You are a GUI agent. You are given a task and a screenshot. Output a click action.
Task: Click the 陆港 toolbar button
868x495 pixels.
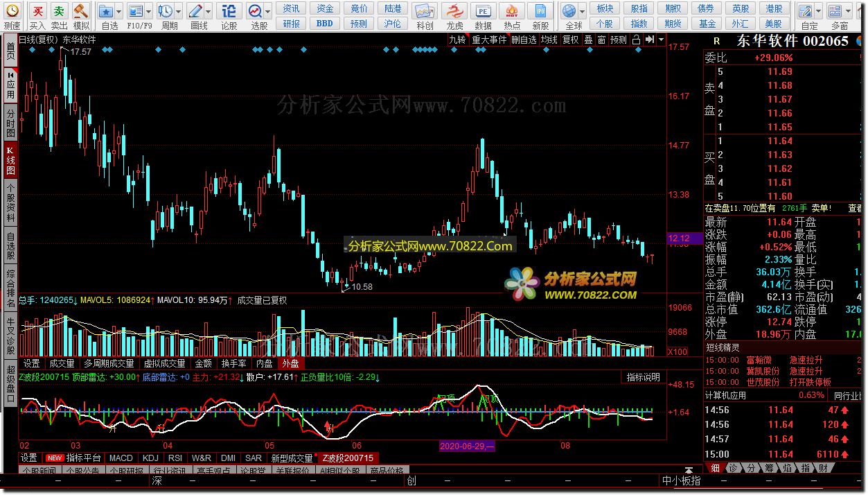click(393, 8)
